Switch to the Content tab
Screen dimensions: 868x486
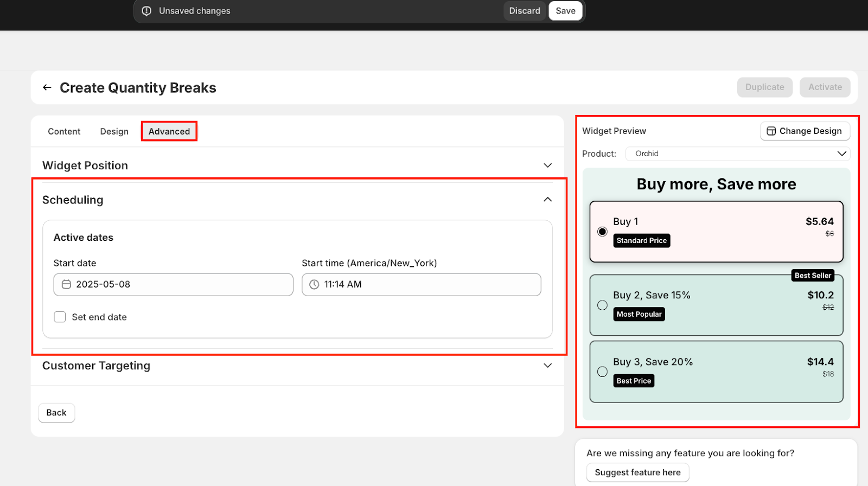point(64,131)
